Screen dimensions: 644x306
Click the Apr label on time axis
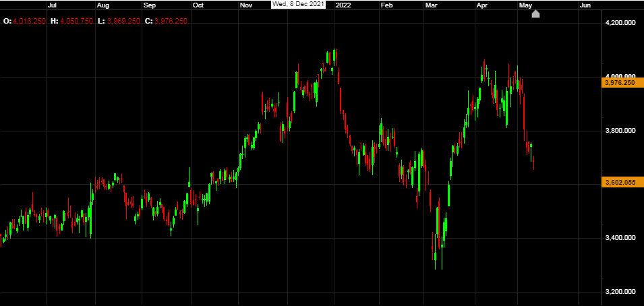(482, 5)
